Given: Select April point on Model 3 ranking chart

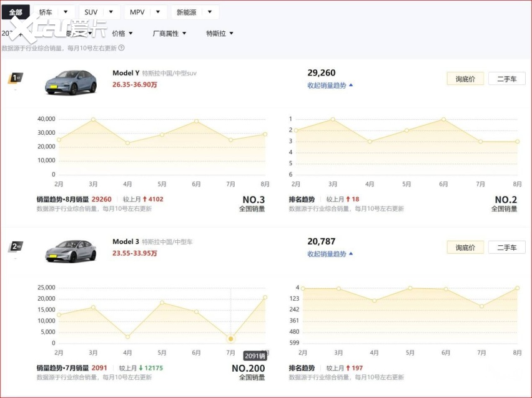Looking at the screenshot, I should tap(374, 301).
